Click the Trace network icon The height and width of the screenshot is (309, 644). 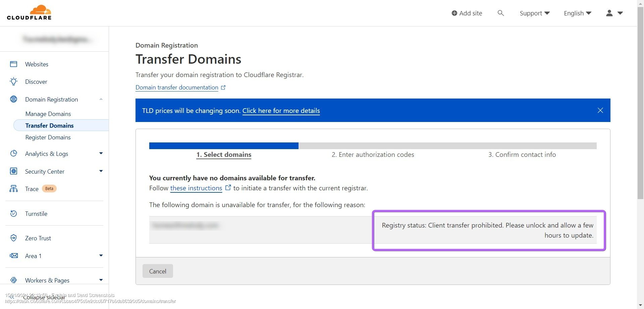(13, 189)
